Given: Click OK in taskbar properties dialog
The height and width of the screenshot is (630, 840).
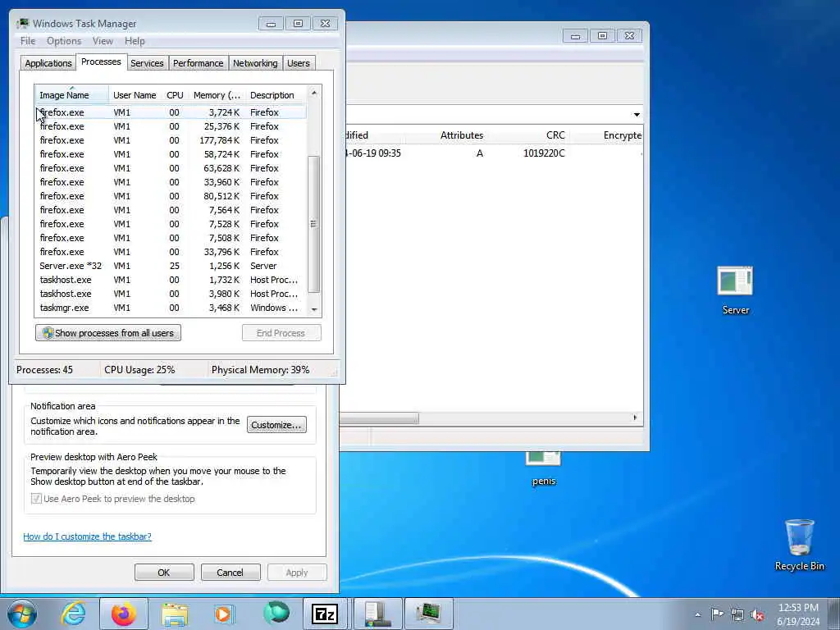Looking at the screenshot, I should (164, 573).
